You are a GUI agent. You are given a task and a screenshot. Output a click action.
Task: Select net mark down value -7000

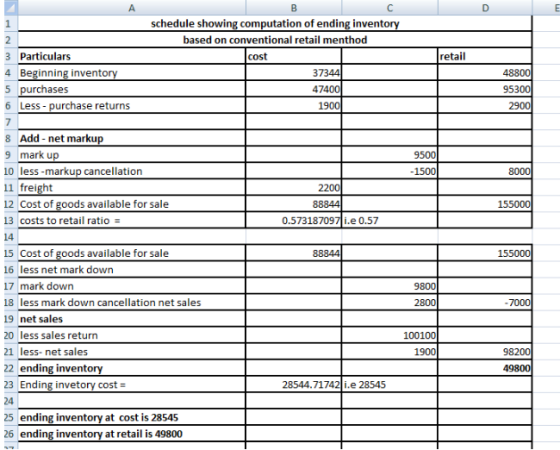pyautogui.click(x=485, y=302)
